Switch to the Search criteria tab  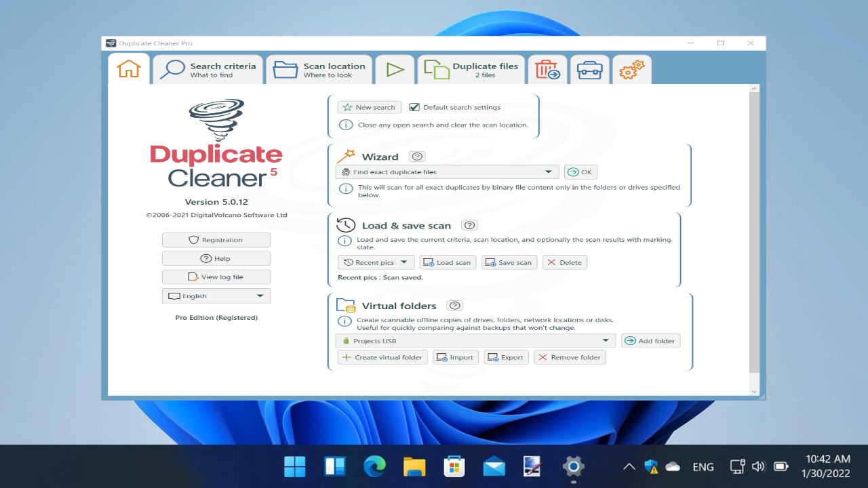tap(208, 69)
